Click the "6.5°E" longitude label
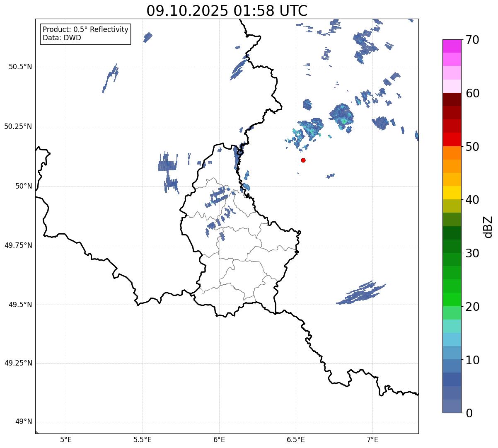This screenshot has height=448, width=498. [x=296, y=440]
